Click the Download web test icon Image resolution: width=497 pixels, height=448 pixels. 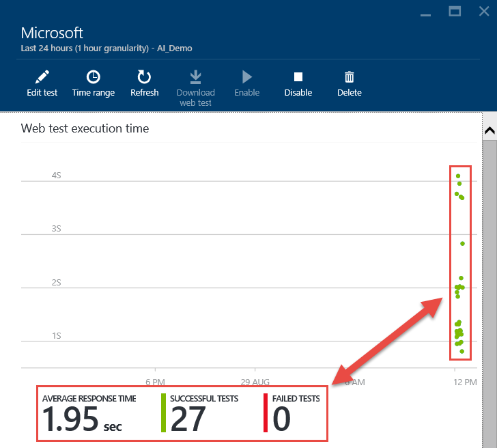coord(195,77)
